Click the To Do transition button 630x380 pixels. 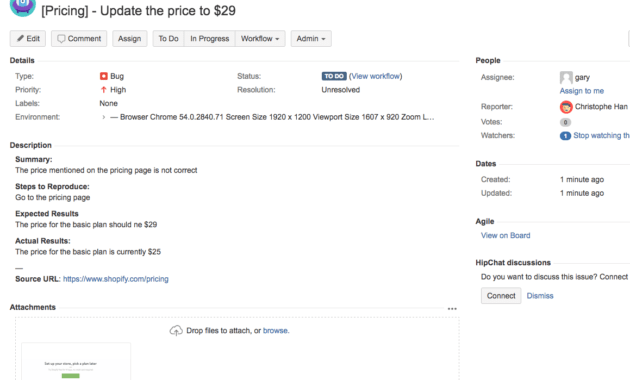(168, 39)
